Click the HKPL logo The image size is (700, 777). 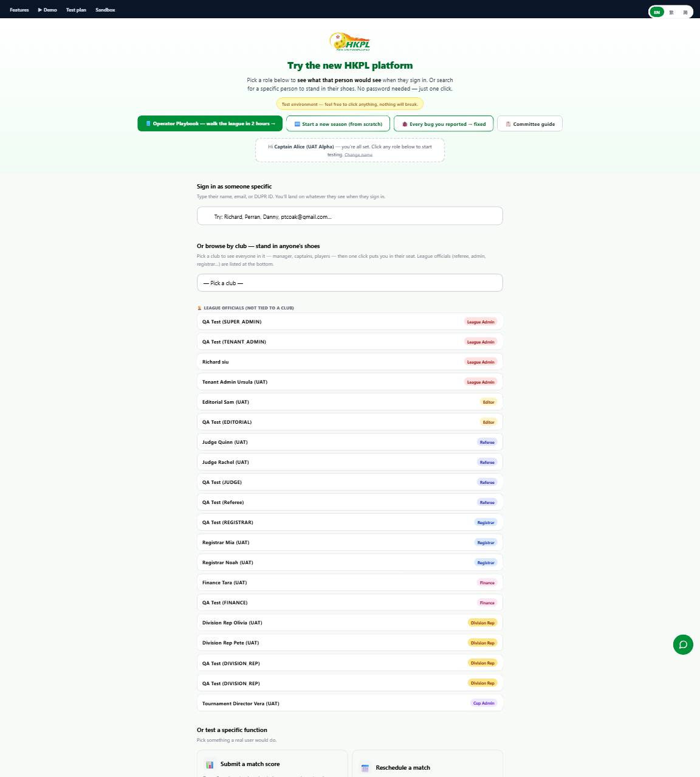pyautogui.click(x=349, y=41)
